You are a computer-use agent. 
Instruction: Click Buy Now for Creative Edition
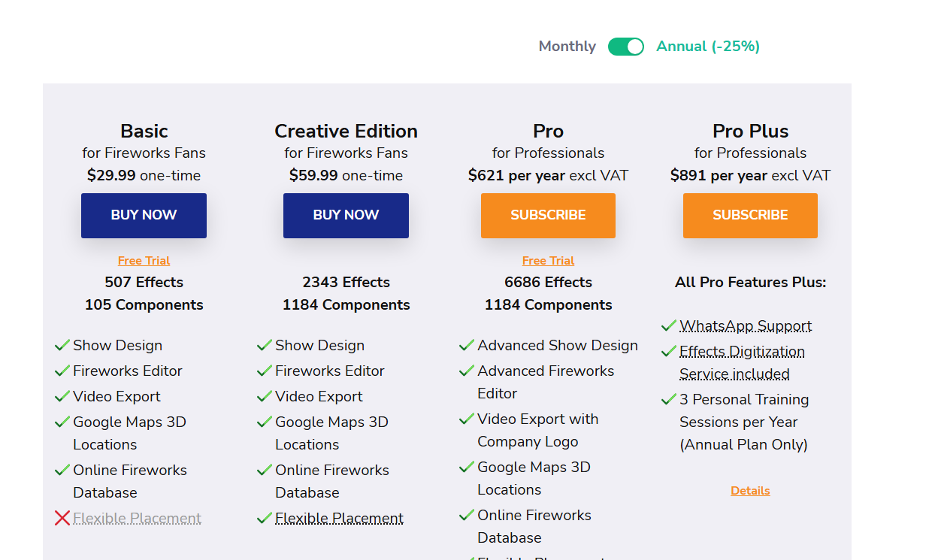tap(346, 216)
